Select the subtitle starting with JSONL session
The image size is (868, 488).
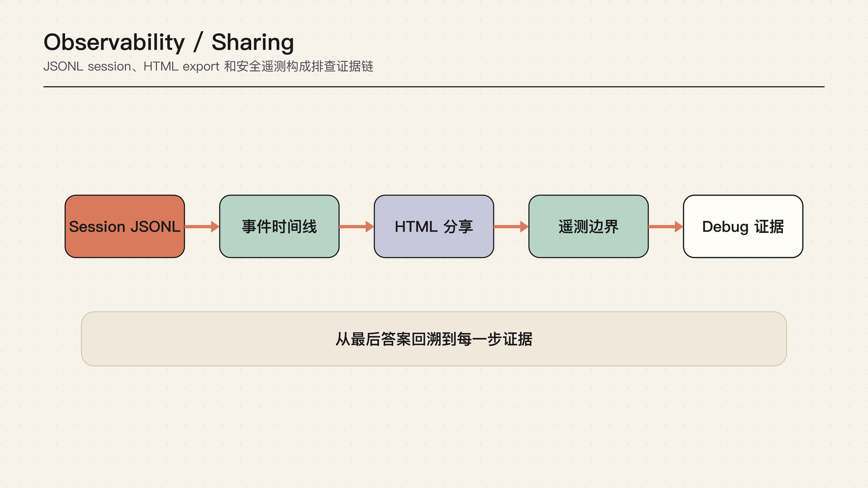(208, 66)
